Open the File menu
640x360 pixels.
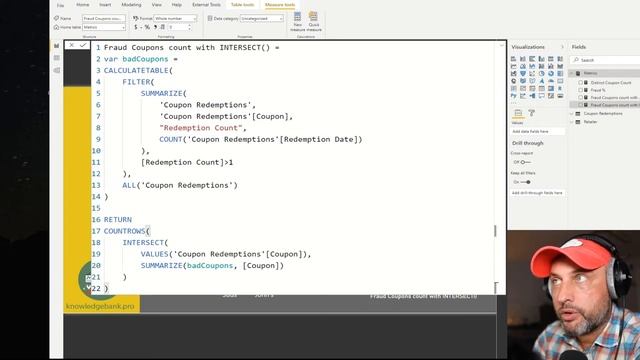click(x=60, y=5)
